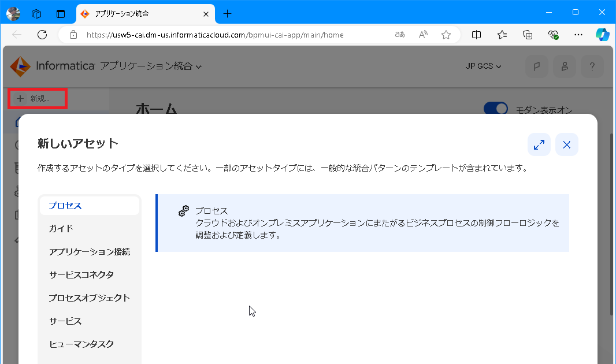View site information lock icon
The image size is (616, 364).
73,35
